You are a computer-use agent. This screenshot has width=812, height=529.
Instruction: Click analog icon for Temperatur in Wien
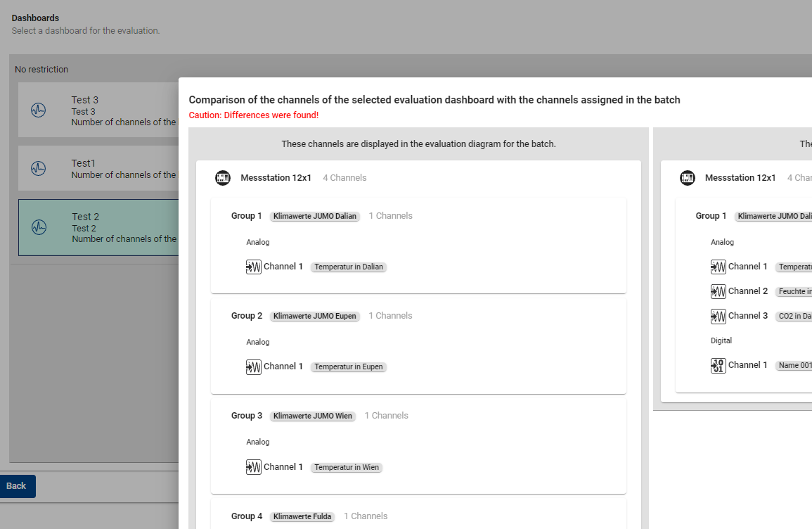pos(254,467)
